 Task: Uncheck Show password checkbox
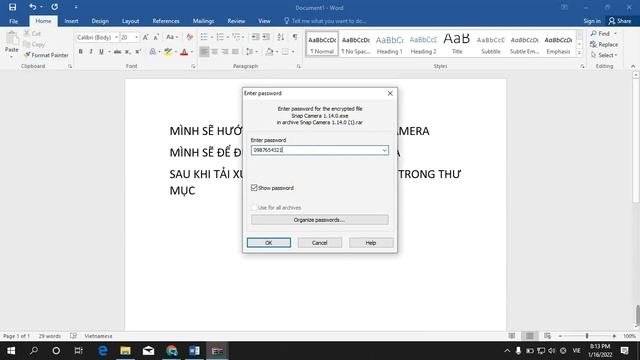tap(254, 188)
